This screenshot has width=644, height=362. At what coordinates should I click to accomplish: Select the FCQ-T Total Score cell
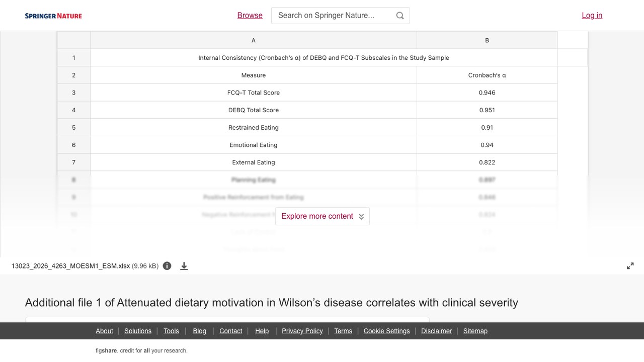click(254, 93)
